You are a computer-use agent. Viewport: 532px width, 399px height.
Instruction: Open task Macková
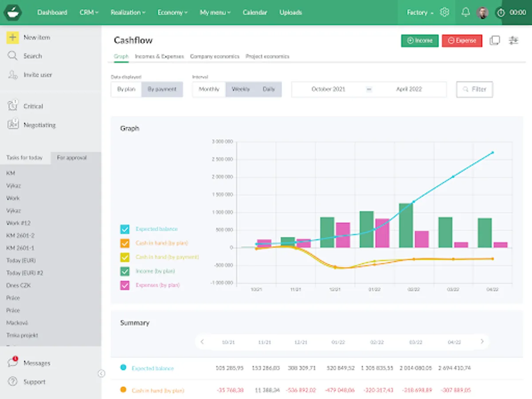(x=17, y=323)
